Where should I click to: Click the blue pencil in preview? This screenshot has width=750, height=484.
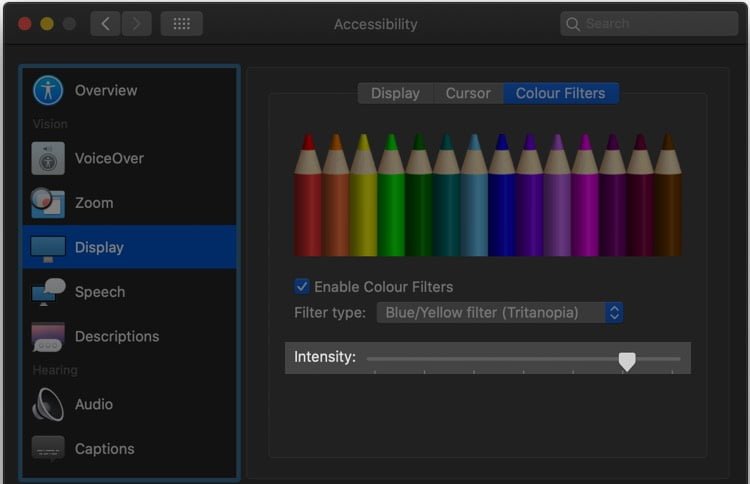[502, 195]
